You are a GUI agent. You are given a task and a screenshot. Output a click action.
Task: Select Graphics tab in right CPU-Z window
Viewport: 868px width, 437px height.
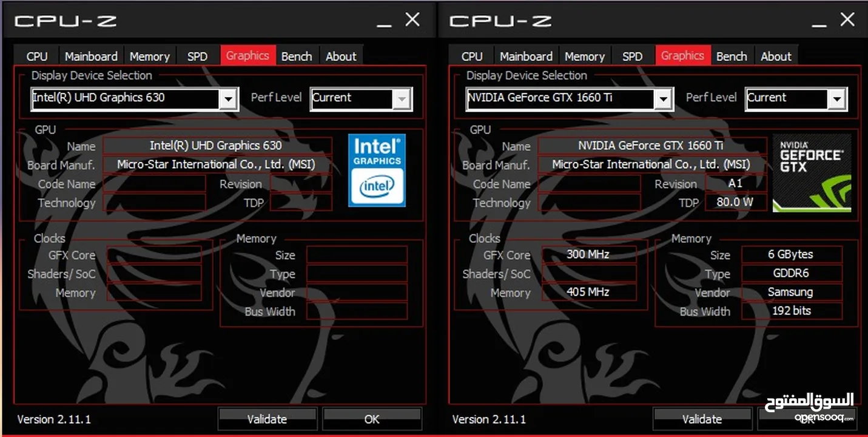pyautogui.click(x=682, y=55)
